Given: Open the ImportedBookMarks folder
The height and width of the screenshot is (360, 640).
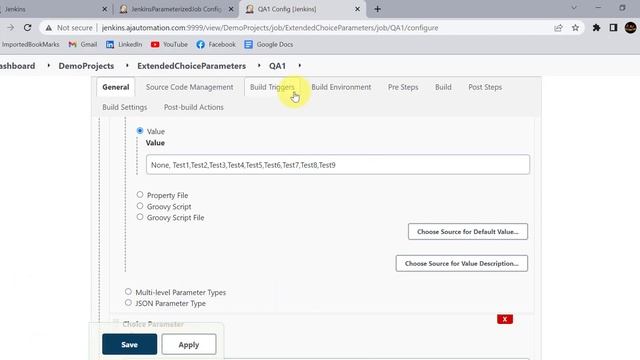Looking at the screenshot, I should coord(30,44).
